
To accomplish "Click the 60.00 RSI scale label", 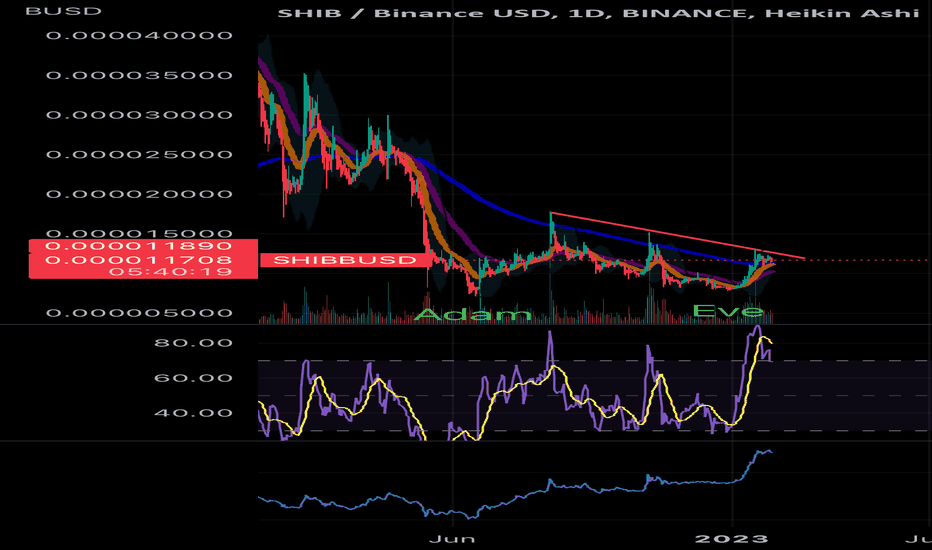I will point(193,378).
